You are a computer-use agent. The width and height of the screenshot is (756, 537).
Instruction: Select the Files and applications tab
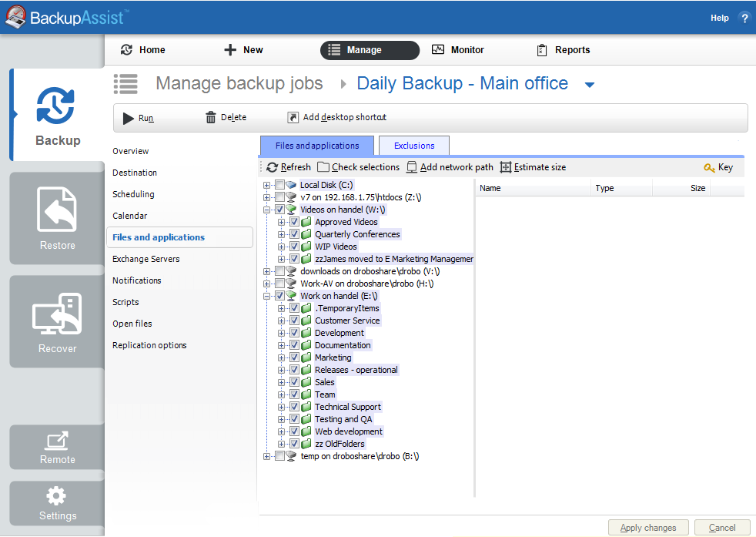point(317,146)
